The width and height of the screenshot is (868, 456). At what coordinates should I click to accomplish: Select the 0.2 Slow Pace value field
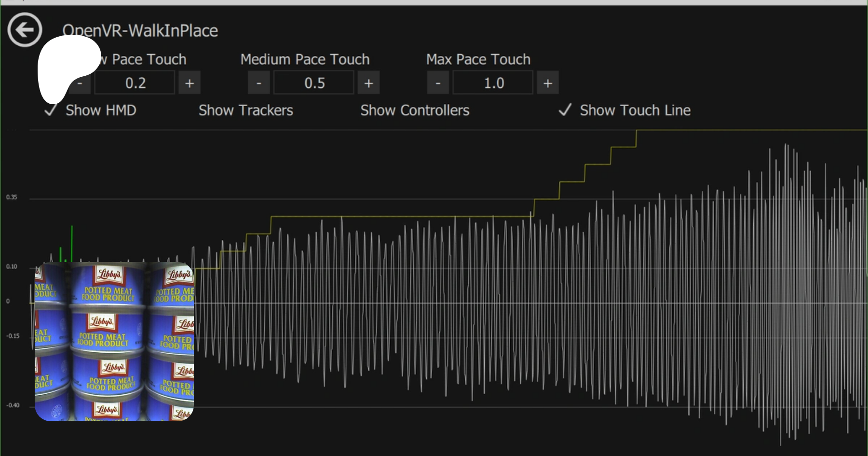point(135,83)
